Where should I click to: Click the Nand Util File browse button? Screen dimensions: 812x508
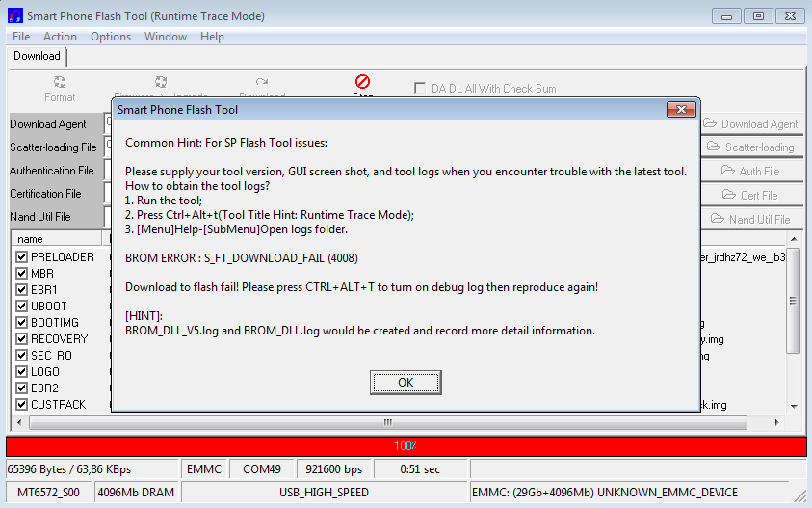(751, 219)
